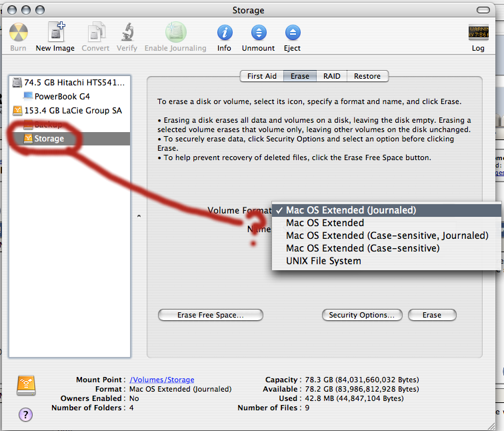Viewport: 504px width, 431px height.
Task: Click the sidebar splitter handle dot
Action: pyautogui.click(x=139, y=215)
